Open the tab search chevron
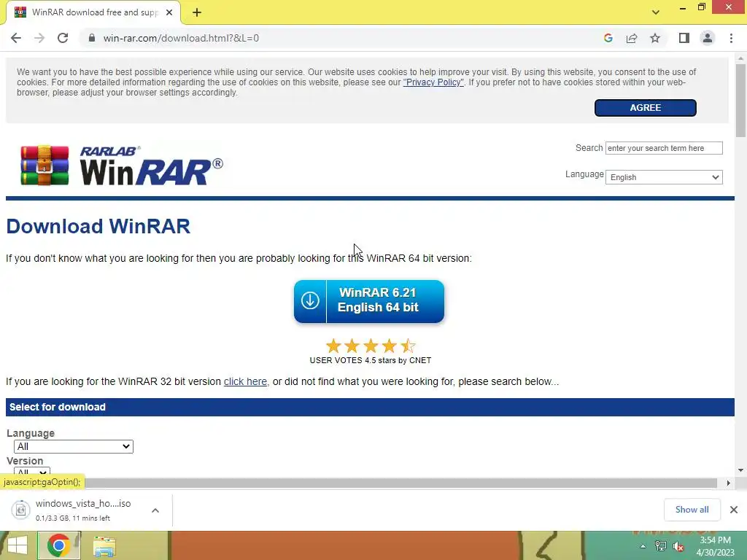 tap(656, 12)
